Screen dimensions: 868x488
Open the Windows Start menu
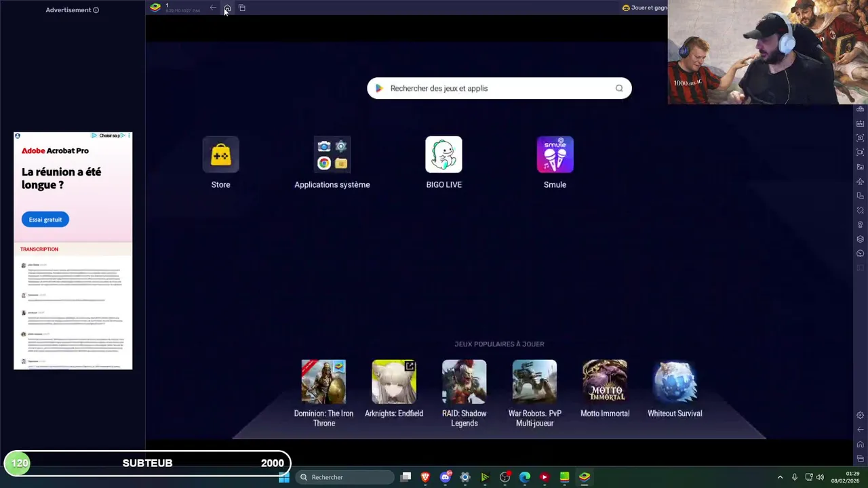pyautogui.click(x=284, y=477)
